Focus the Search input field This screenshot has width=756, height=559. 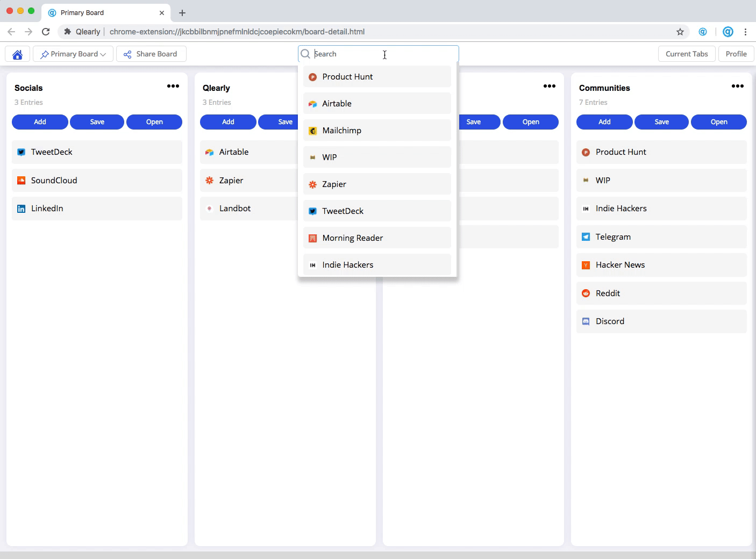[x=379, y=54]
